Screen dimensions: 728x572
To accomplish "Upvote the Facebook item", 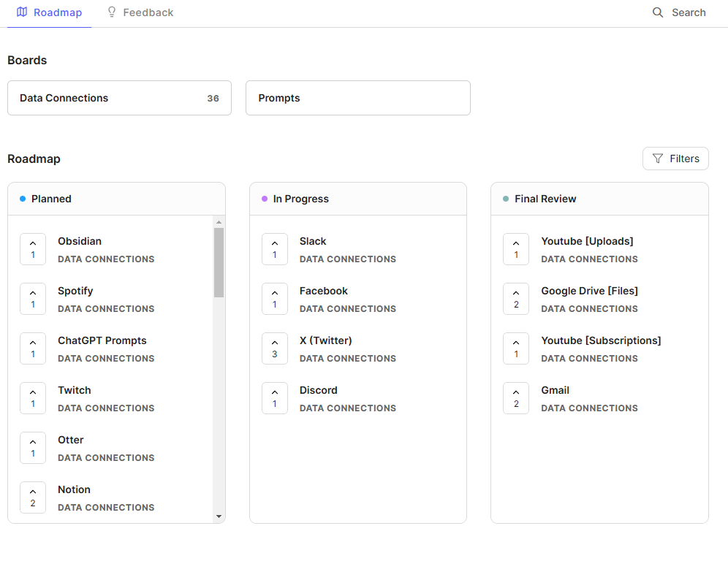I will 275,299.
